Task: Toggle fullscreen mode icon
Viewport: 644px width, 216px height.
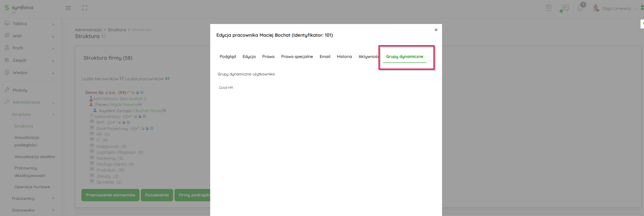Action: pyautogui.click(x=85, y=8)
